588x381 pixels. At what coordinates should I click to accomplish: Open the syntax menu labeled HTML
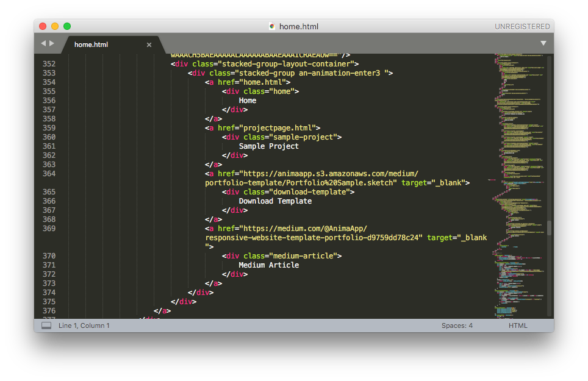coord(517,325)
